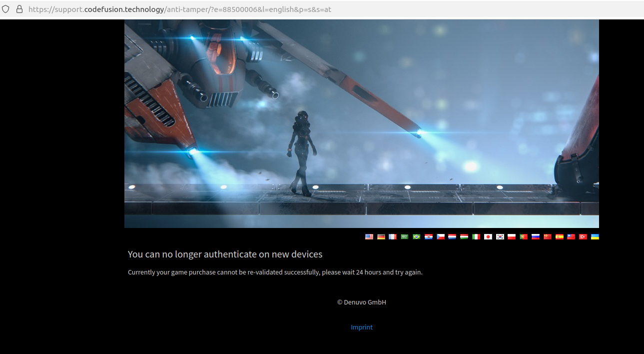Select the Croatian flag language
This screenshot has height=354, width=644.
pos(429,237)
